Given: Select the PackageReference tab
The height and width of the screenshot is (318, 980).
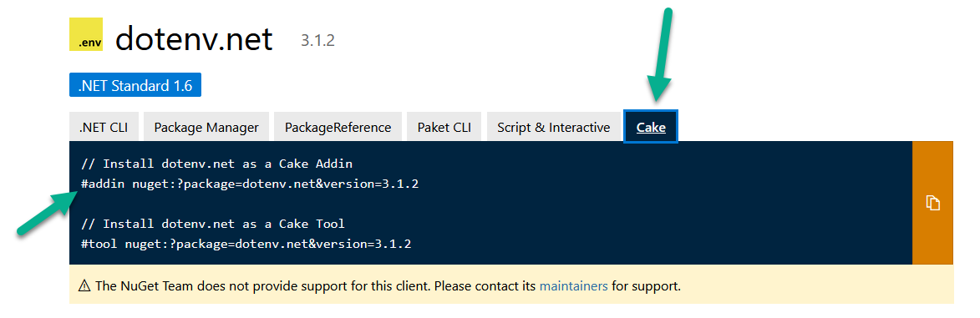Looking at the screenshot, I should pos(338,127).
